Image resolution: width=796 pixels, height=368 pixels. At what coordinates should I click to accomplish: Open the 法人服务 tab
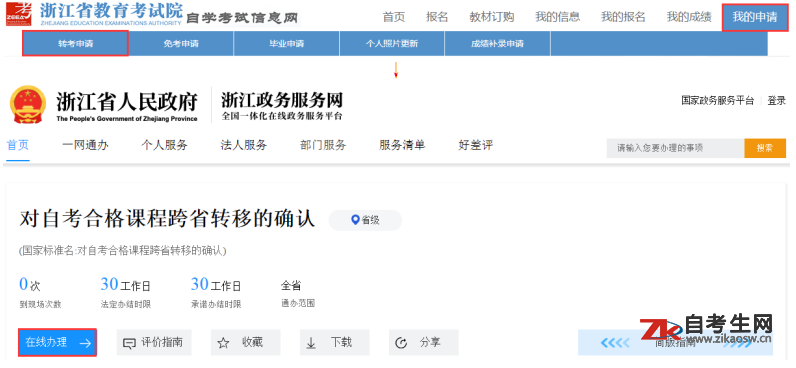pos(244,145)
